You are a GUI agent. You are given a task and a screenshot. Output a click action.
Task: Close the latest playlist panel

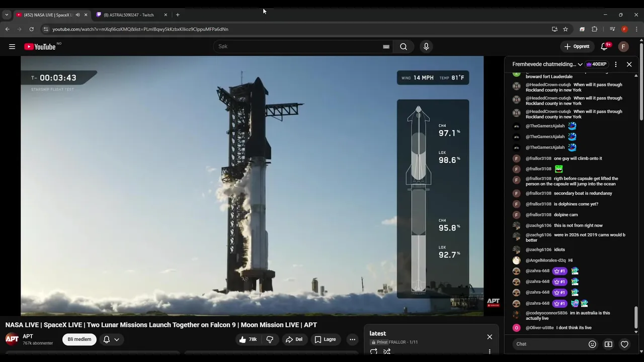click(x=490, y=337)
